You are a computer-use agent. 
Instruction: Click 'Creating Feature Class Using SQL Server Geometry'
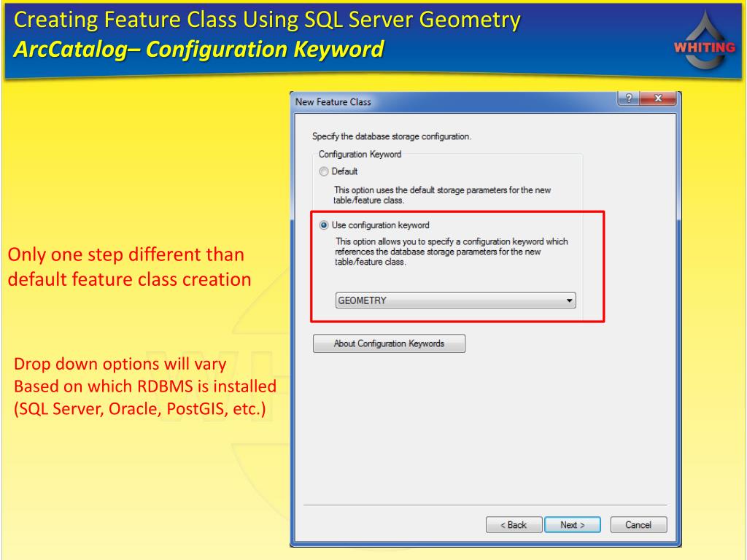tap(267, 20)
